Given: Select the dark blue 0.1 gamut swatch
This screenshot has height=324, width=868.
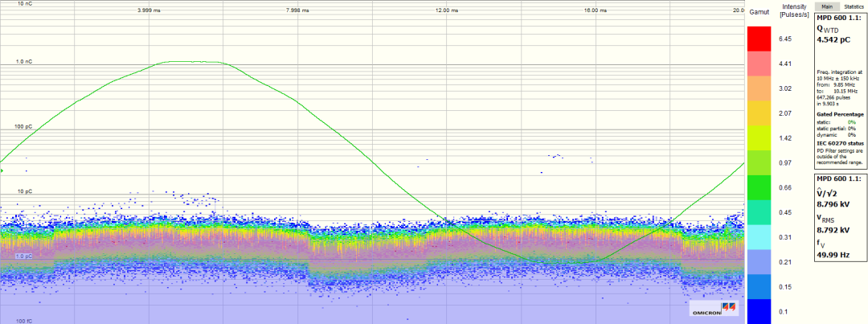Looking at the screenshot, I should pyautogui.click(x=759, y=310).
